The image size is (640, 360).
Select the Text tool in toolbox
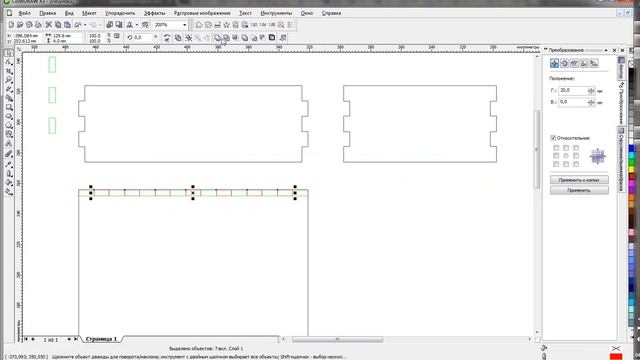[x=9, y=144]
